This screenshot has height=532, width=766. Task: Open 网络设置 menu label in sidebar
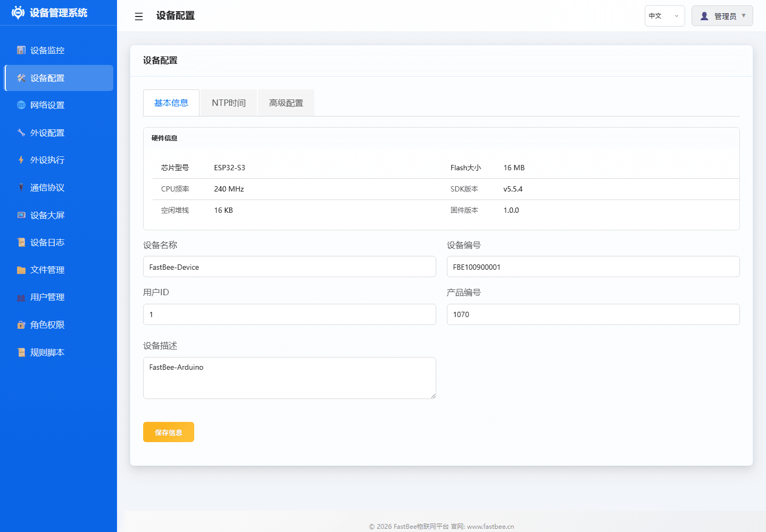(47, 105)
